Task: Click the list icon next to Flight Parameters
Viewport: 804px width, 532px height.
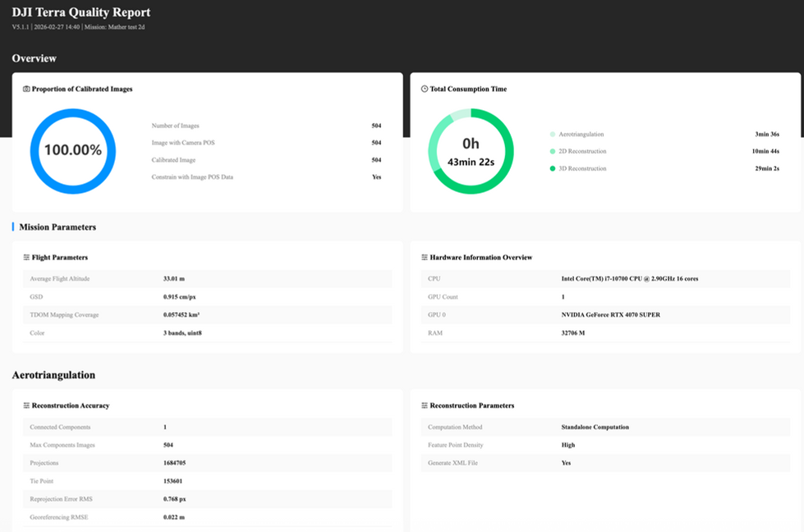Action: tap(26, 257)
